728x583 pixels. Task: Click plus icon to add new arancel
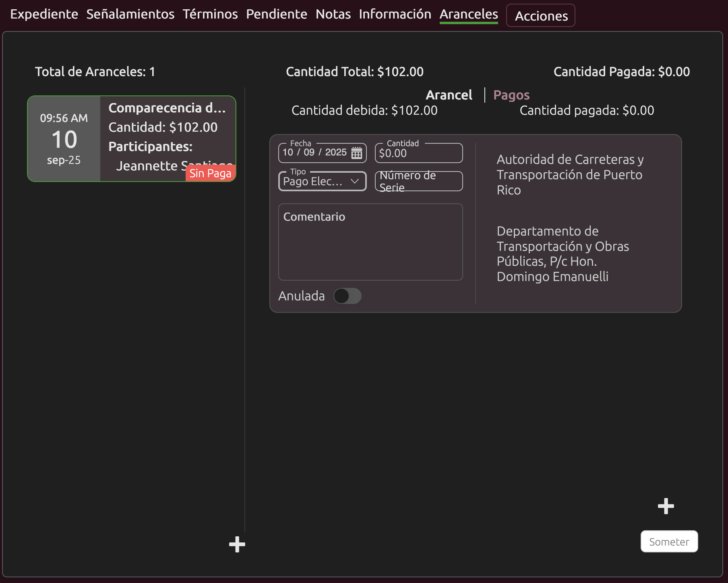tap(237, 544)
